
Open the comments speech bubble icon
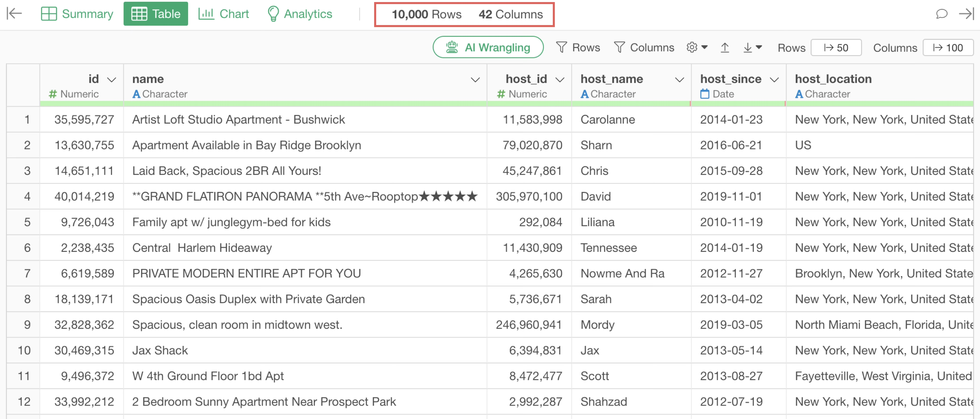(x=941, y=14)
